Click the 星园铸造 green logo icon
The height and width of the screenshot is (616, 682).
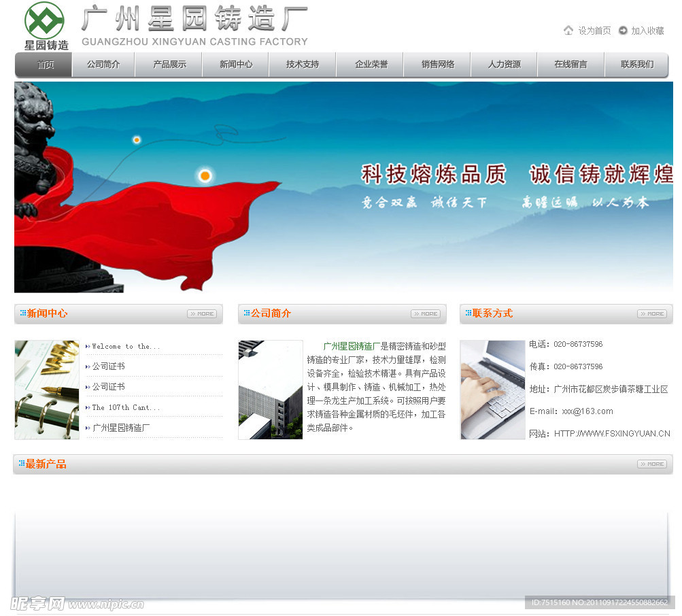click(x=45, y=20)
